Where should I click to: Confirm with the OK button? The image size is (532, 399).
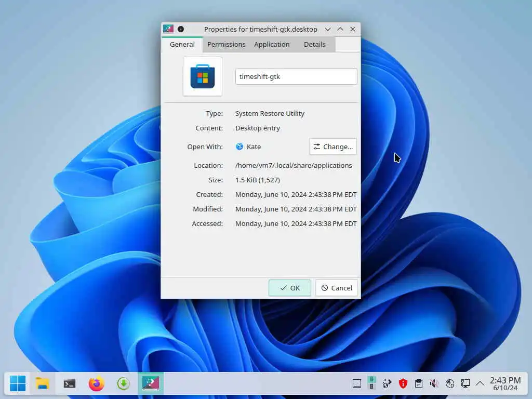point(290,288)
